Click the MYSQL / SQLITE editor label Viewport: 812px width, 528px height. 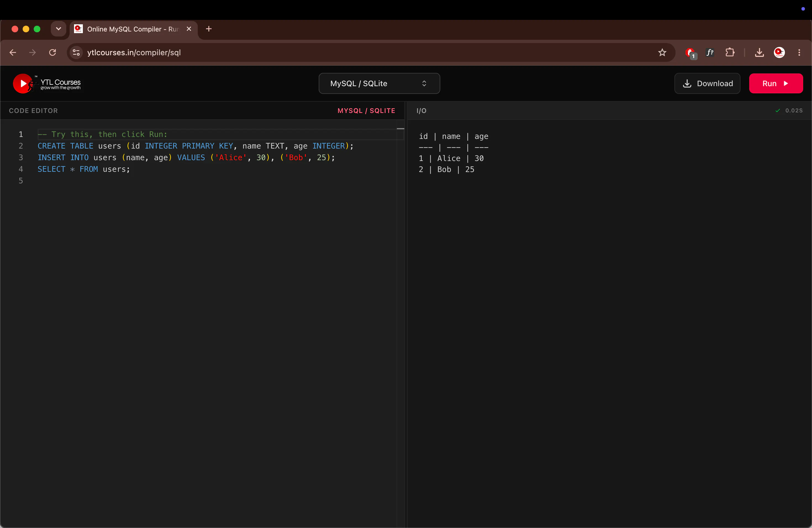click(366, 111)
